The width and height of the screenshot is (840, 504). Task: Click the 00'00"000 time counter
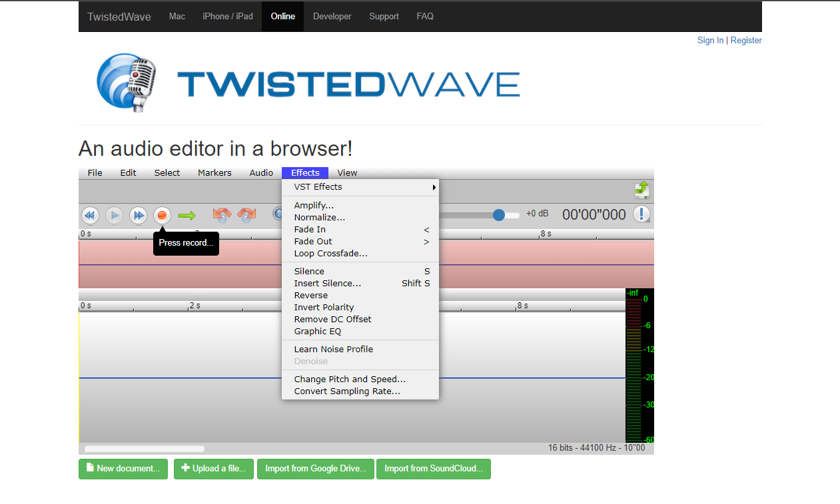tap(594, 214)
